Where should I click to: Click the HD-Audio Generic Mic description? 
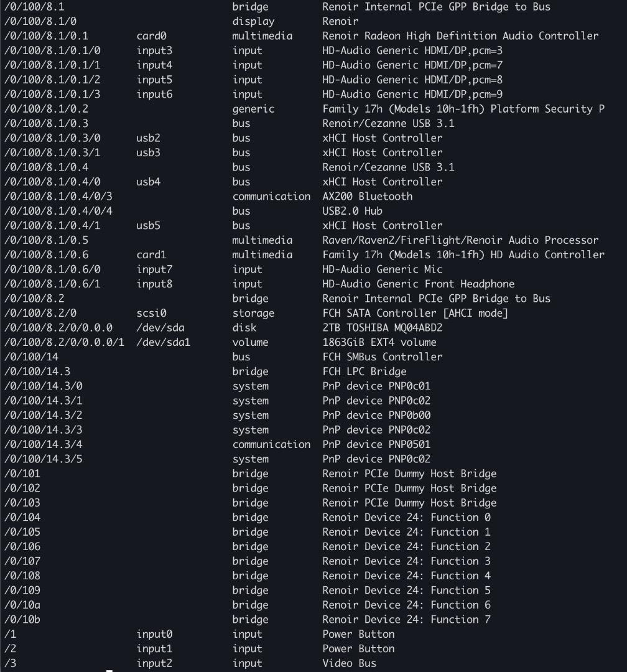[382, 269]
